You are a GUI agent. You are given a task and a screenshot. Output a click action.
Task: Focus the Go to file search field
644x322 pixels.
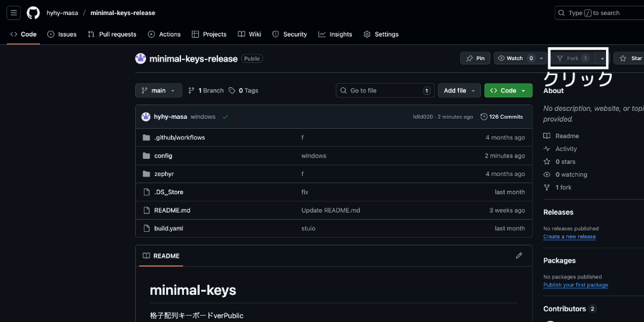coord(383,91)
